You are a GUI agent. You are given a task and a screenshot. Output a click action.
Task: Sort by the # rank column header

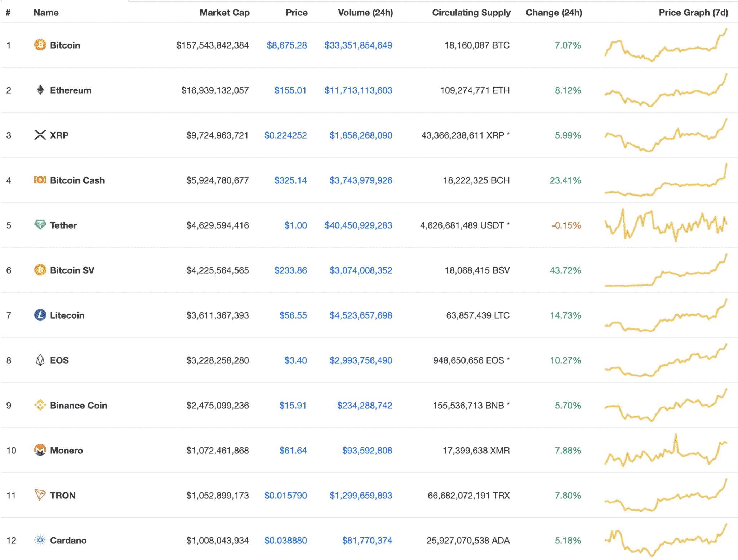[x=8, y=13]
